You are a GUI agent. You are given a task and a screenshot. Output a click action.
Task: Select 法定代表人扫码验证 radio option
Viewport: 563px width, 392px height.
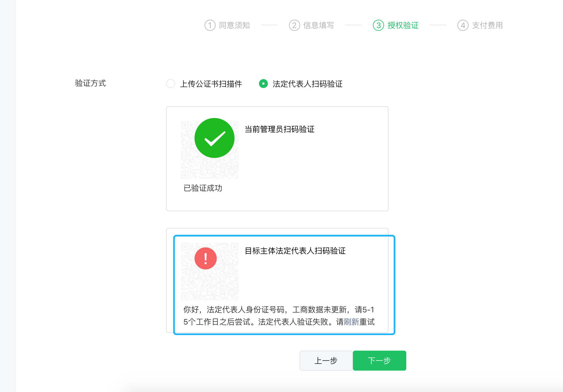point(263,84)
